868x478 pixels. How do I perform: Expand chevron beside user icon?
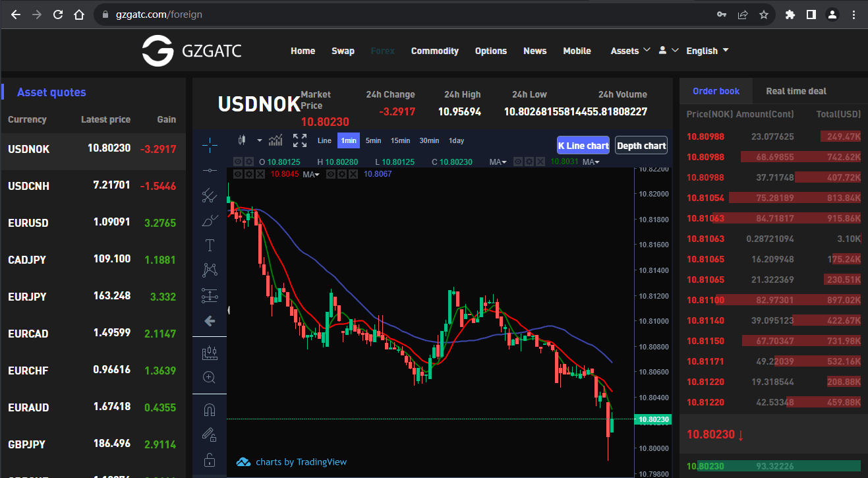675,50
